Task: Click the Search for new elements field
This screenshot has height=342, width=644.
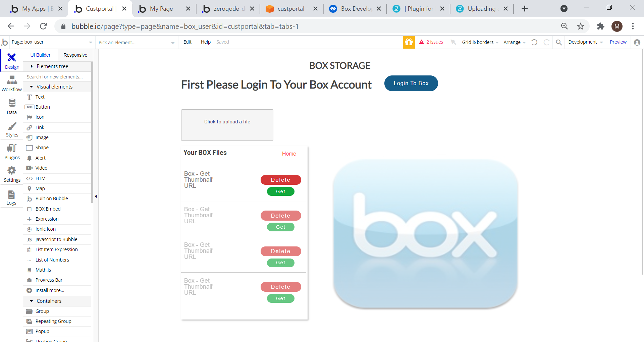Action: [x=57, y=77]
